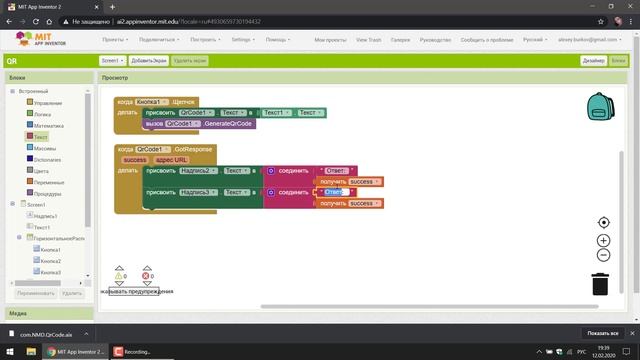Click the MIT App Inventor logo

pyautogui.click(x=40, y=39)
